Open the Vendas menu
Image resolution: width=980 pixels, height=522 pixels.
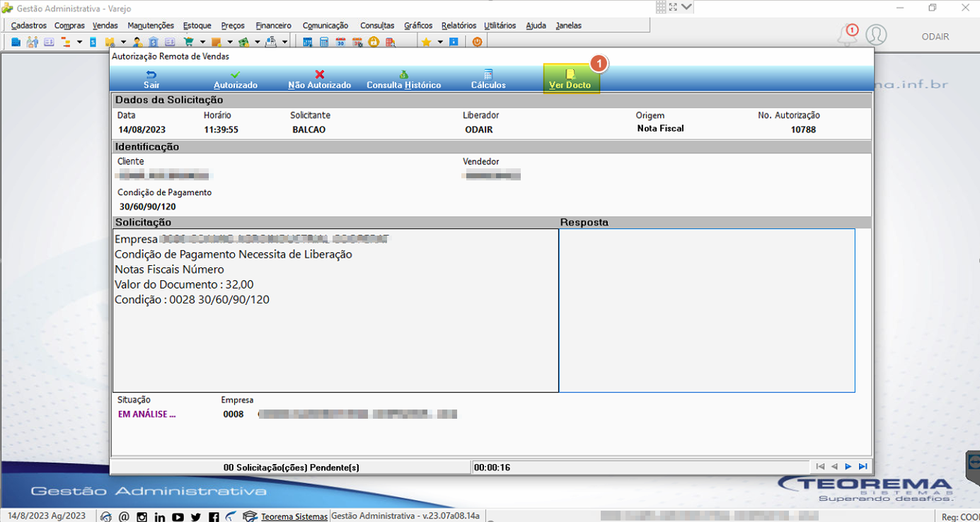105,25
